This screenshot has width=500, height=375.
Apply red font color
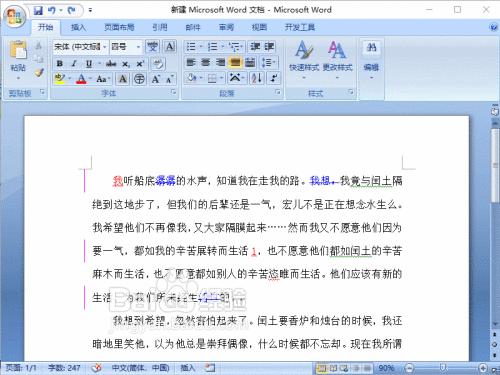81,79
